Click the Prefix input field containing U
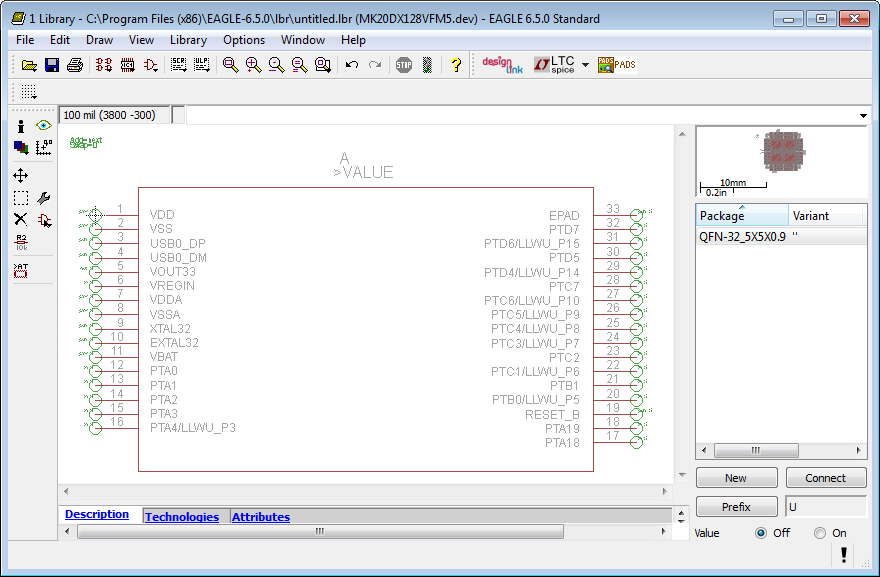This screenshot has width=880, height=577. click(825, 507)
